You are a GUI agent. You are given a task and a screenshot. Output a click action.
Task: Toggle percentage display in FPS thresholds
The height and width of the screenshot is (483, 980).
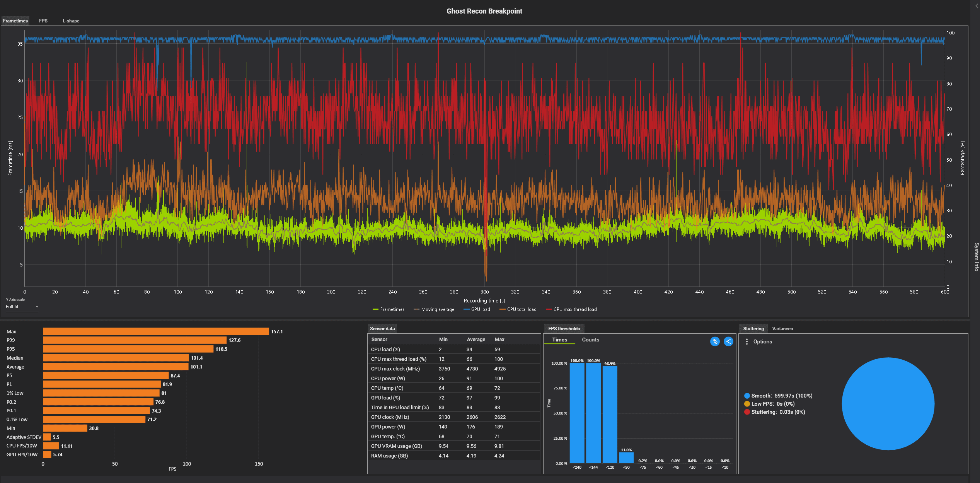coord(715,341)
